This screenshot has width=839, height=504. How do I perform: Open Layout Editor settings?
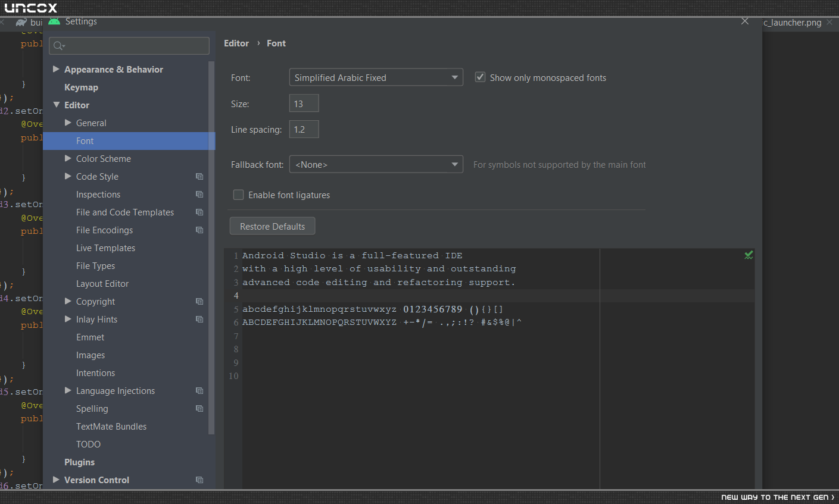click(x=102, y=284)
